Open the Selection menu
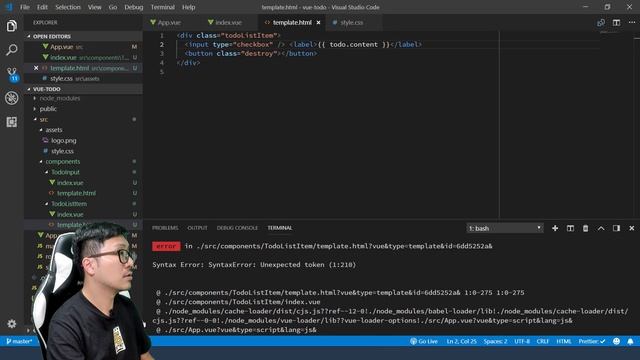640x360 pixels. point(68,7)
